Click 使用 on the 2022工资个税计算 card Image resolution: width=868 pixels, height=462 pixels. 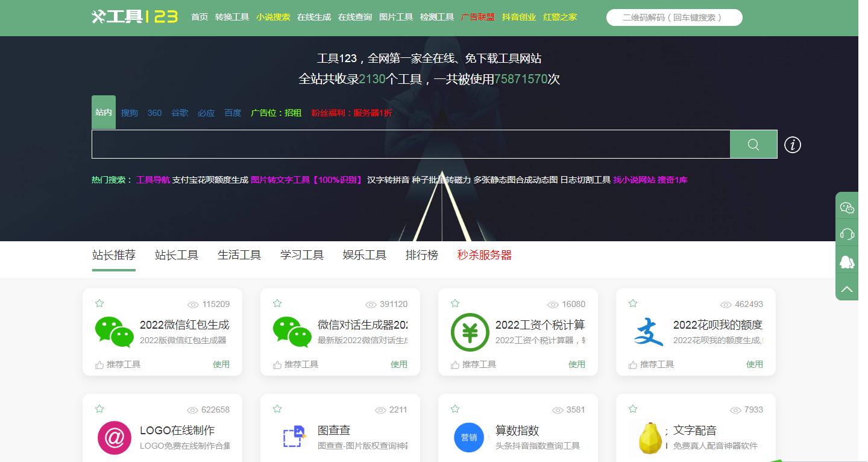pyautogui.click(x=577, y=364)
